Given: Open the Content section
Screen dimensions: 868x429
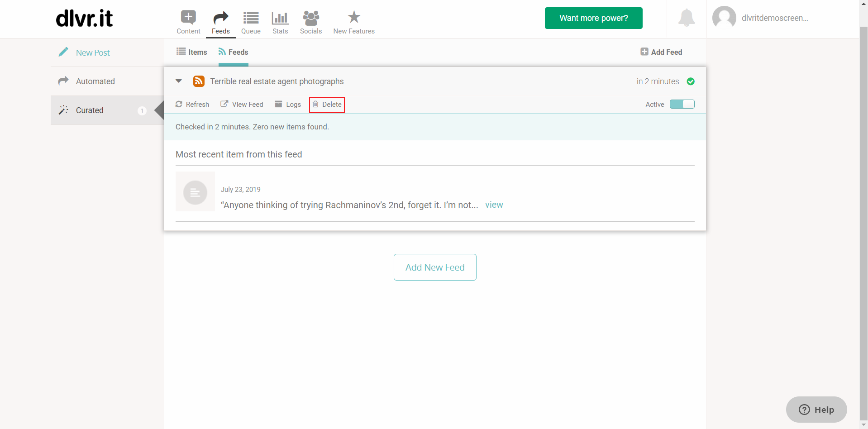Looking at the screenshot, I should coord(188,22).
